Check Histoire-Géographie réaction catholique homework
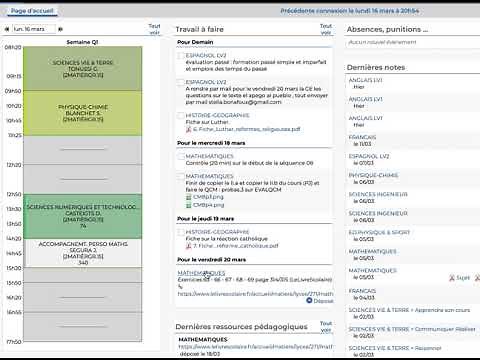480x360 pixels. 180,232
